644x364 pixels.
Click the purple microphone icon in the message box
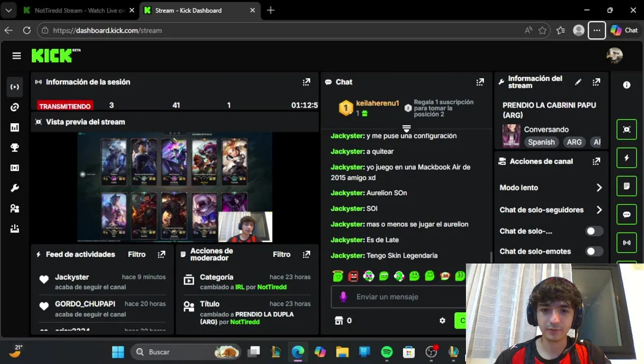point(343,297)
